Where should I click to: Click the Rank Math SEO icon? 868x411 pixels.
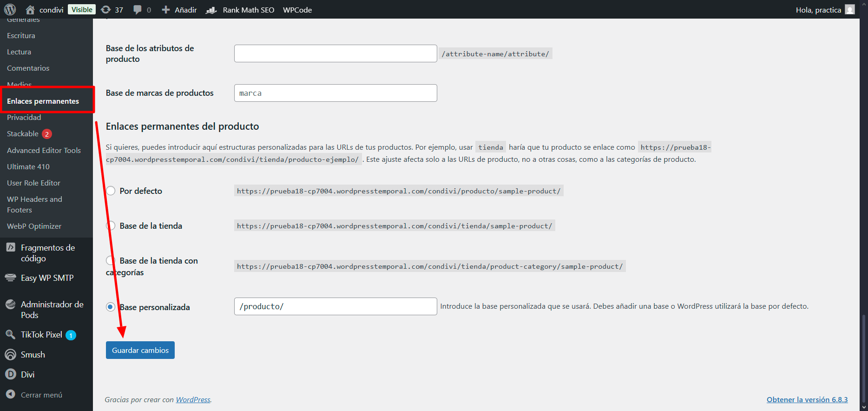tap(211, 10)
